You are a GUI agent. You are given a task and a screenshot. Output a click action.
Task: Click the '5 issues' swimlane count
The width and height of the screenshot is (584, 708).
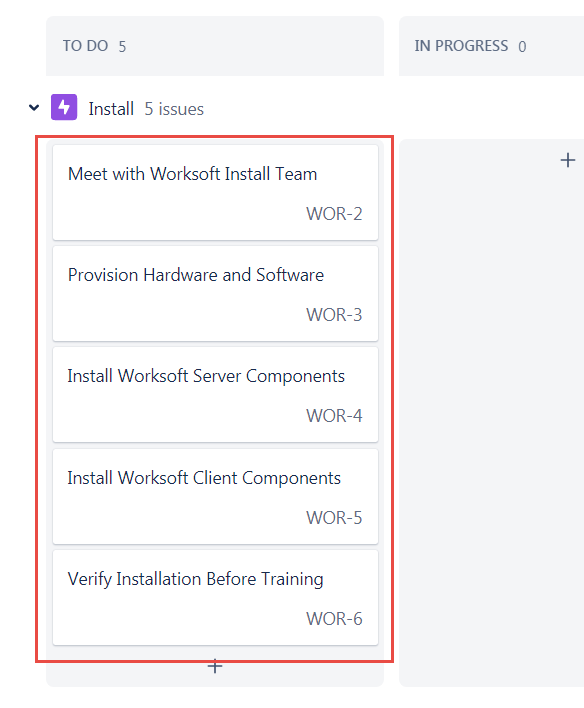click(x=174, y=109)
